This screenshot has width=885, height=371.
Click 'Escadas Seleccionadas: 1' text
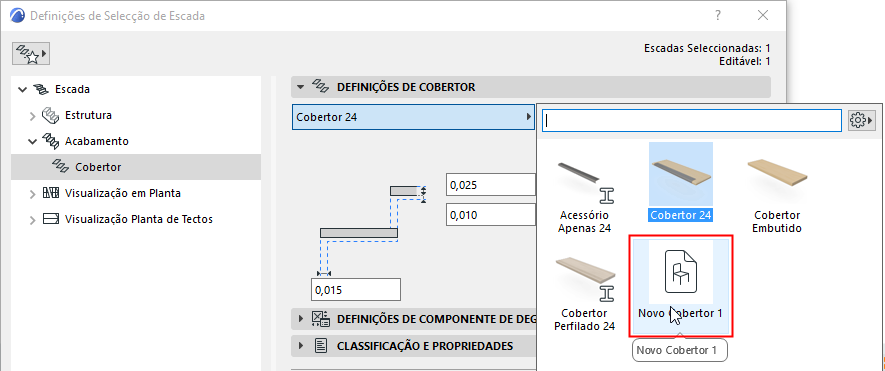tap(707, 49)
